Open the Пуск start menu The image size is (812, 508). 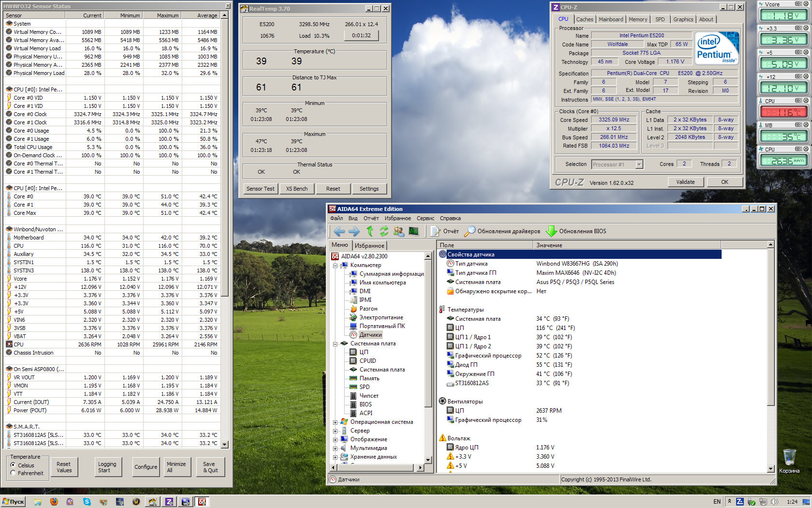click(x=13, y=502)
